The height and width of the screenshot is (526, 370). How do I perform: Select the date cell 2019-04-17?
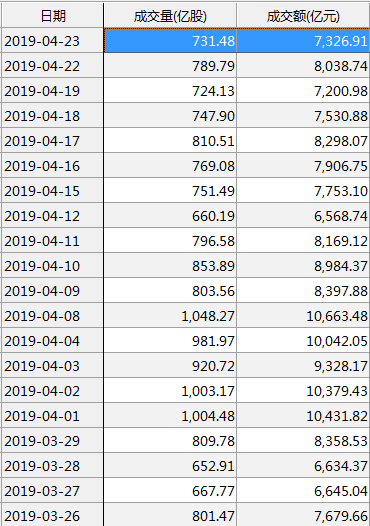click(52, 141)
